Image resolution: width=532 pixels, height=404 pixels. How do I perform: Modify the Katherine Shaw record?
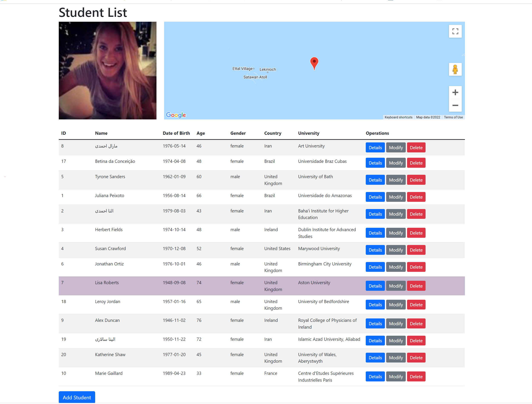click(396, 358)
